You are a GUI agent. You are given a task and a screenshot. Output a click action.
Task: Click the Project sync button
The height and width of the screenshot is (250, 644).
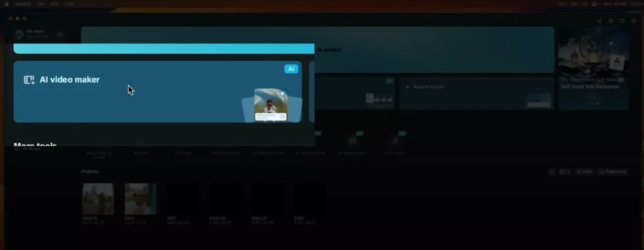613,171
